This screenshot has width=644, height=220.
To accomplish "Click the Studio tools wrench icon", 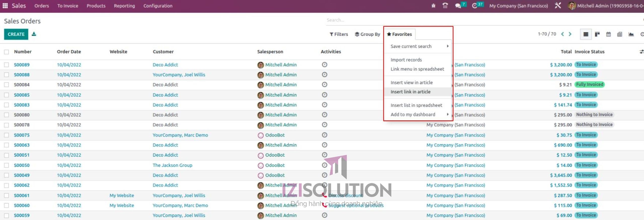I will pyautogui.click(x=558, y=6).
